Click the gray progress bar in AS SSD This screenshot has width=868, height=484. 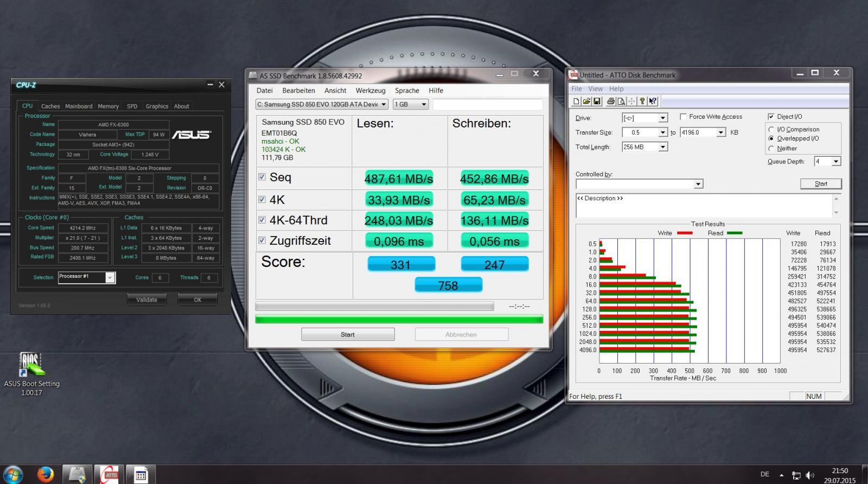[x=374, y=306]
